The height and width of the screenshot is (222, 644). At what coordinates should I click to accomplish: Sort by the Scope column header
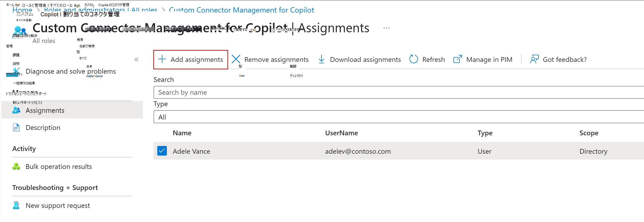[589, 133]
